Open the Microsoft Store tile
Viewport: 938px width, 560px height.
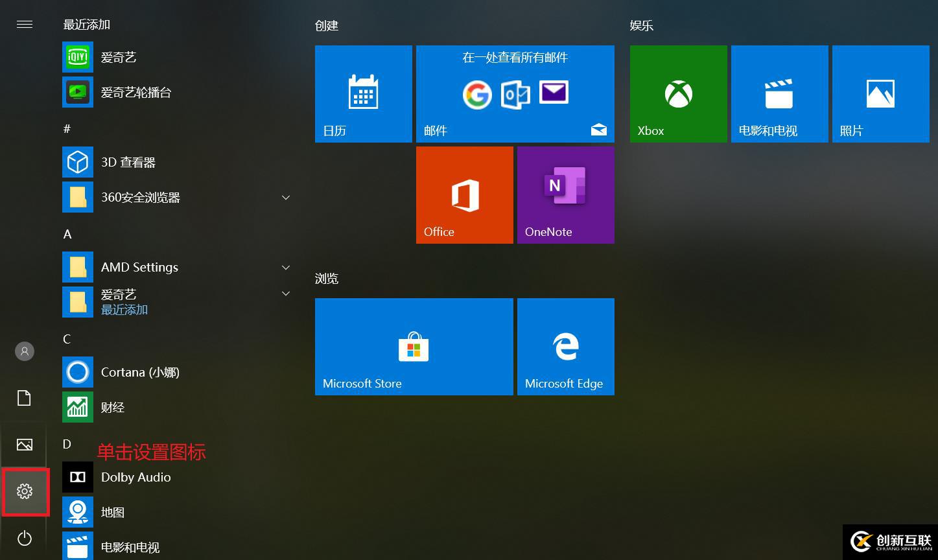click(x=414, y=347)
